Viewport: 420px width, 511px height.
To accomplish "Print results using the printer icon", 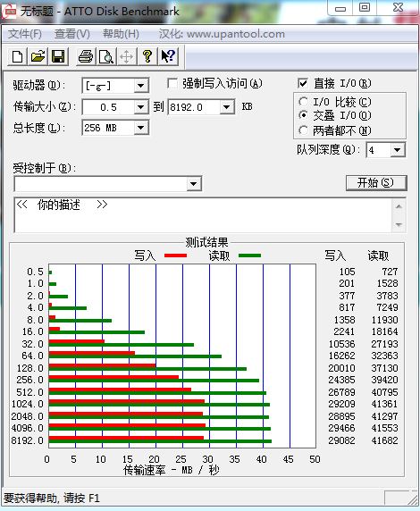I will [86, 56].
